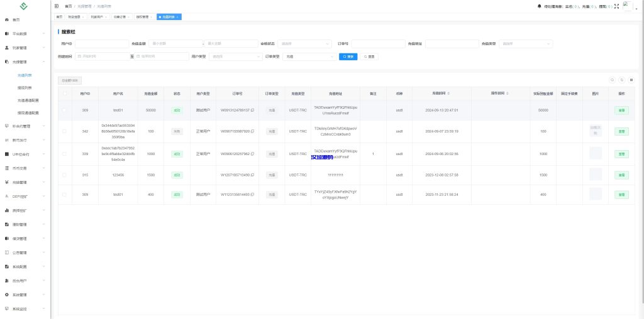Toggle fullscreen mode icon in header

(616, 6)
